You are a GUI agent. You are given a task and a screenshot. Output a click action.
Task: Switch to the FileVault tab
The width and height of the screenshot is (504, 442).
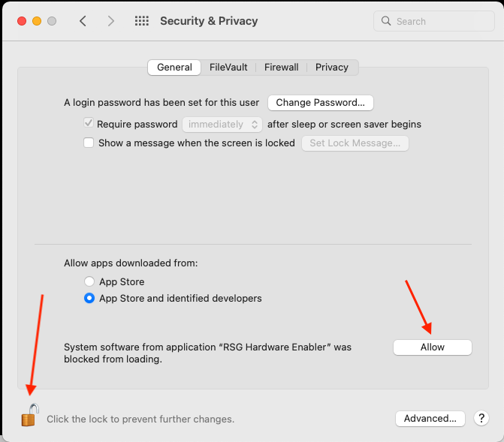[x=228, y=67]
